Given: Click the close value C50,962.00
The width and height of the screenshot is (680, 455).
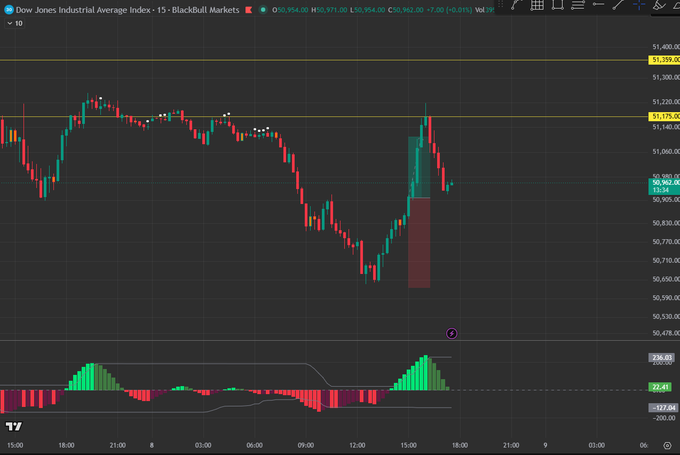Looking at the screenshot, I should [405, 10].
